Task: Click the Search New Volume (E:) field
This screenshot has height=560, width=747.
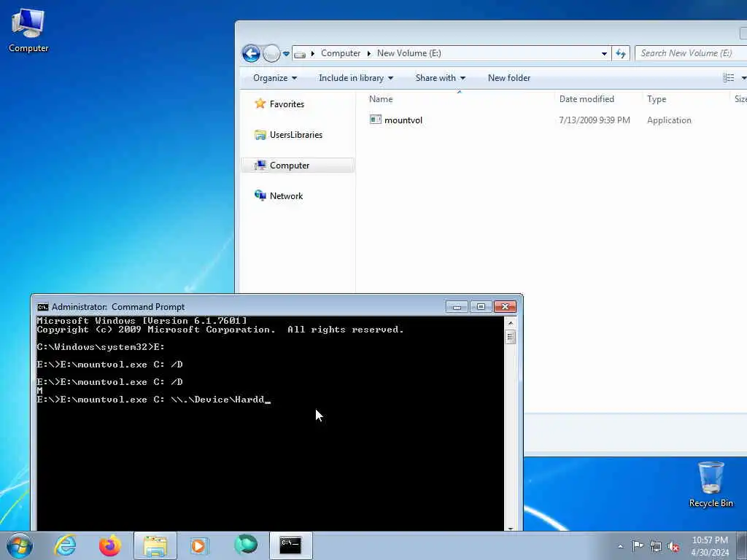Action: (692, 53)
